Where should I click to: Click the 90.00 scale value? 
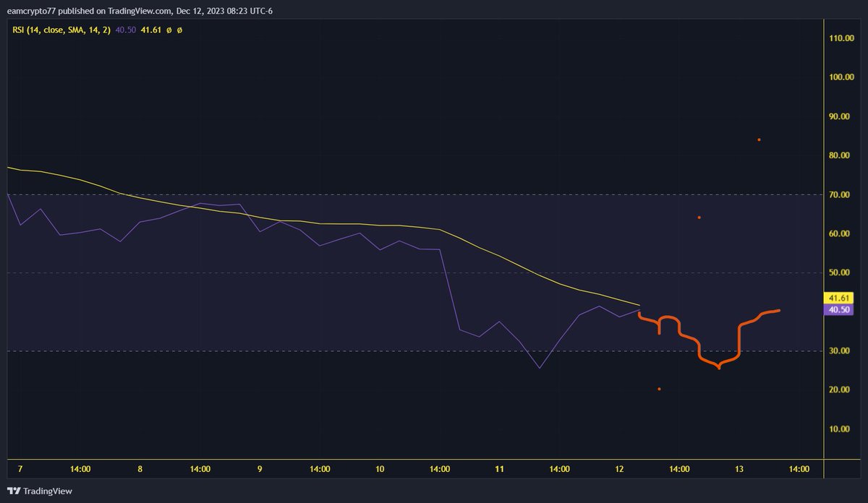(839, 116)
